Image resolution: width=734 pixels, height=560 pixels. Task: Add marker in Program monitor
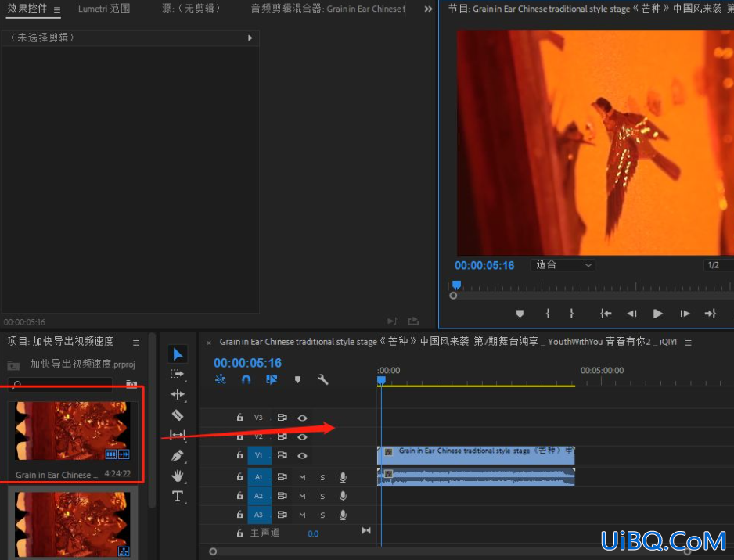click(520, 314)
